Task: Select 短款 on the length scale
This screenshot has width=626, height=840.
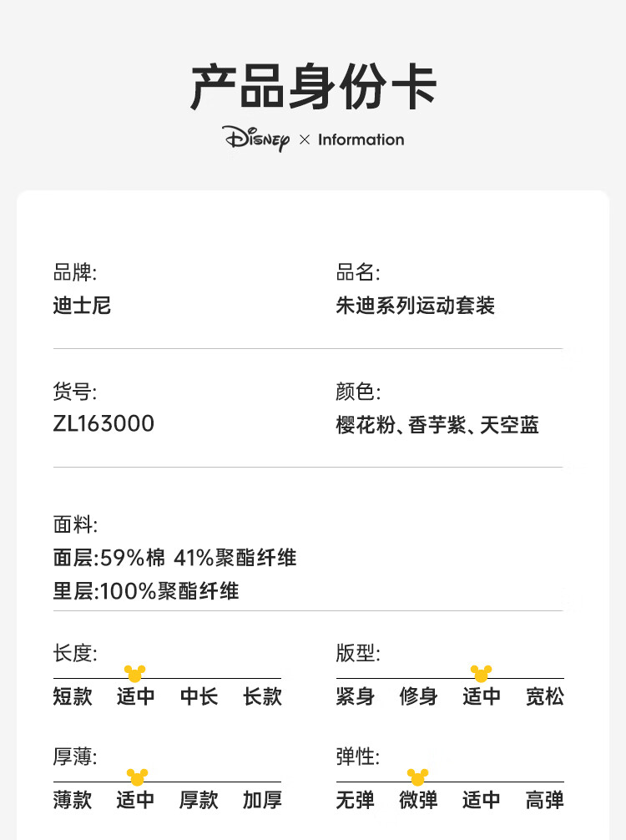Action: pos(73,696)
